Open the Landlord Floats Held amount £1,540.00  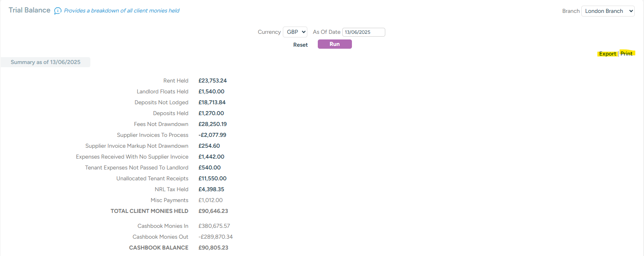(211, 92)
